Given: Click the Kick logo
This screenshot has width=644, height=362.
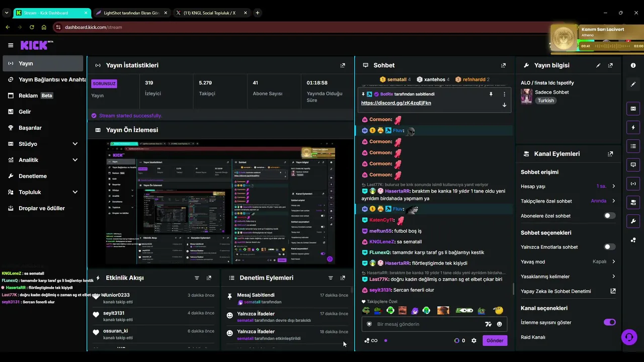Looking at the screenshot, I should 36,45.
